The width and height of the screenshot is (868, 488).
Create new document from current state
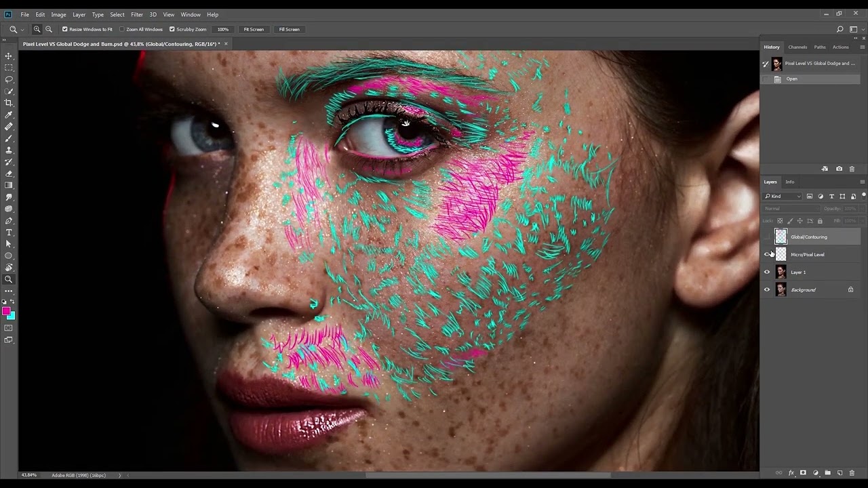pos(825,169)
